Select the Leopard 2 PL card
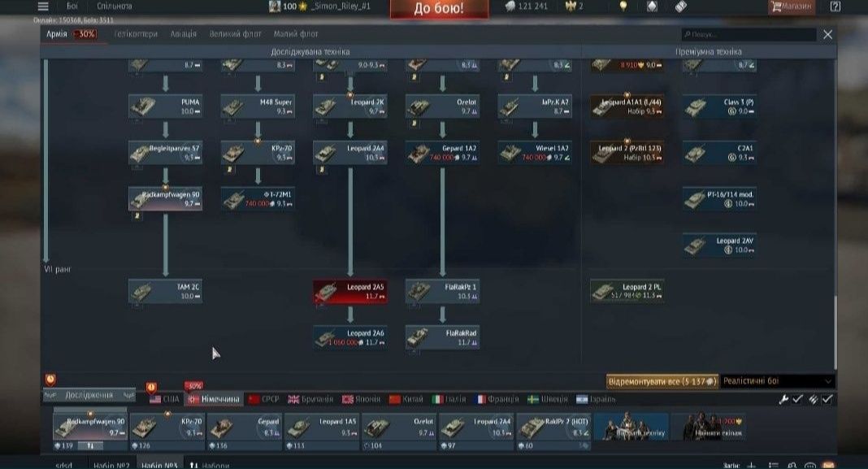 pos(627,291)
